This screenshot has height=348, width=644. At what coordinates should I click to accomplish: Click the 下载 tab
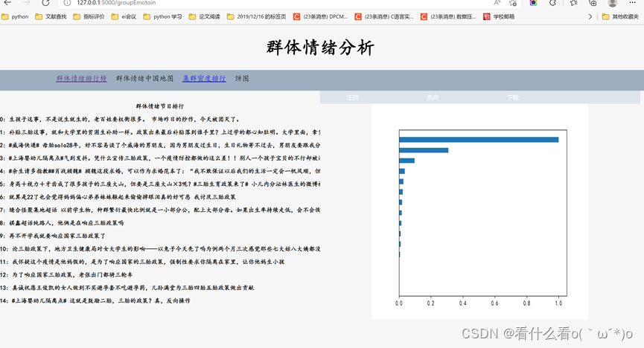click(512, 97)
